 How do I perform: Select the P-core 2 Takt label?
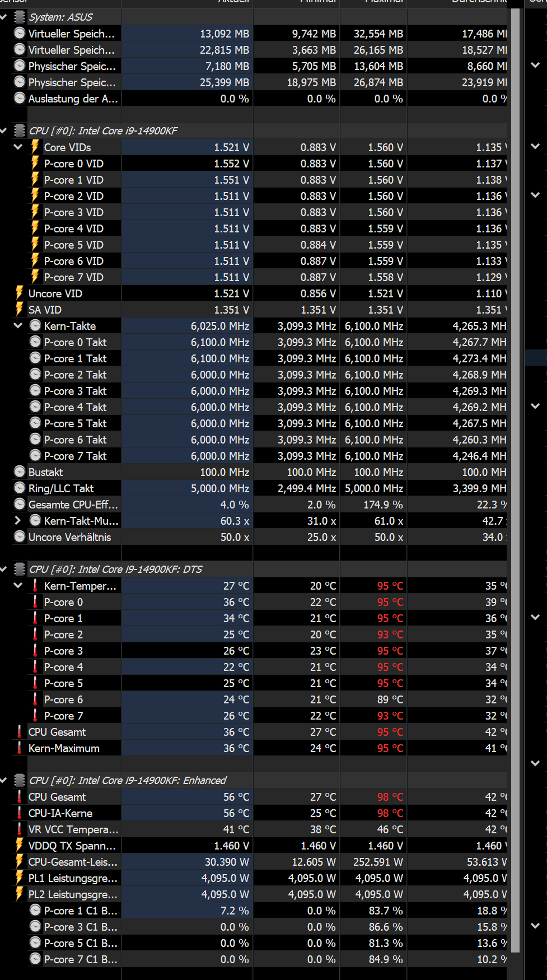click(75, 375)
